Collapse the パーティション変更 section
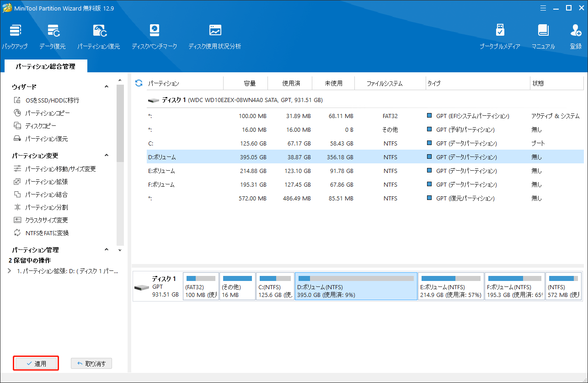The height and width of the screenshot is (383, 588). click(107, 156)
